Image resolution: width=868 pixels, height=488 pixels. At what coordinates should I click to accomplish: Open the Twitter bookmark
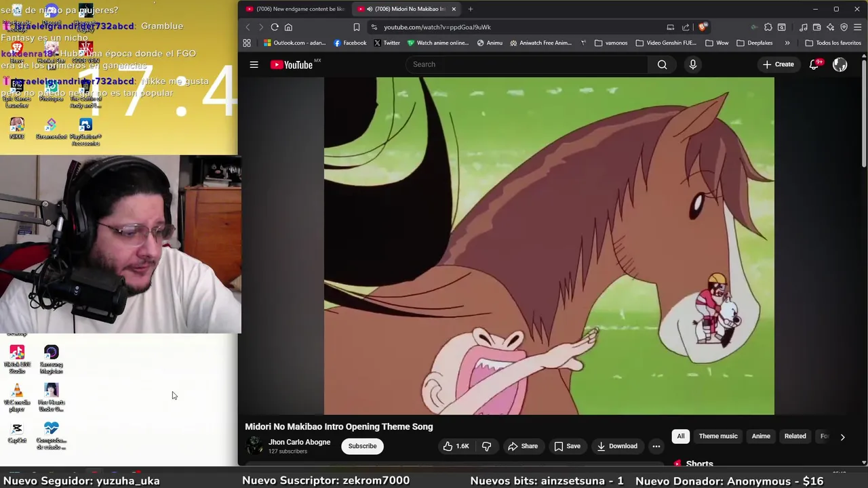pyautogui.click(x=387, y=43)
